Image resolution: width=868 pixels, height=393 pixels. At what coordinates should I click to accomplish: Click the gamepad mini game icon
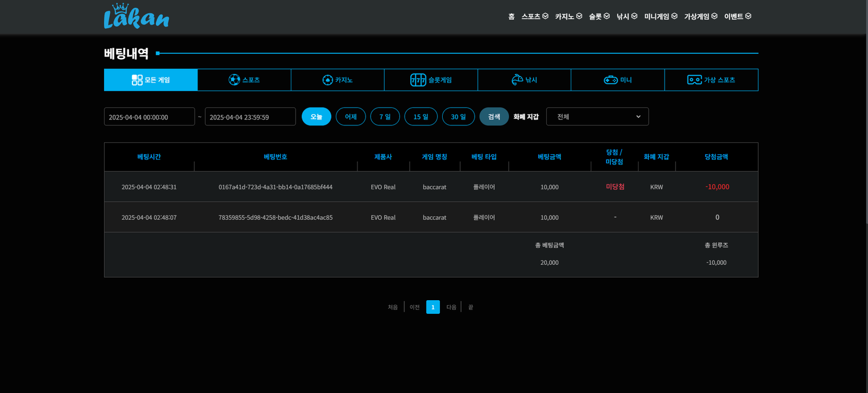[x=611, y=80]
